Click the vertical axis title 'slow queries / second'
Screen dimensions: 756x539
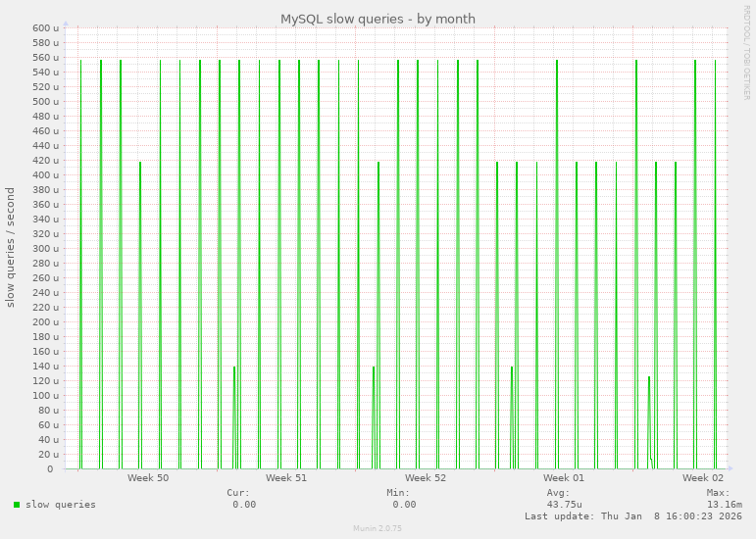10,248
